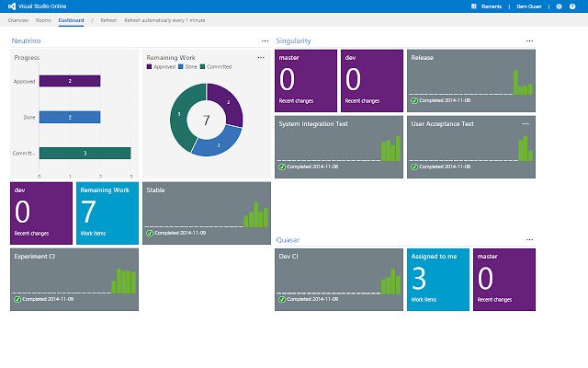
Task: Open the Singularity dev recent changes tile
Action: click(x=372, y=81)
